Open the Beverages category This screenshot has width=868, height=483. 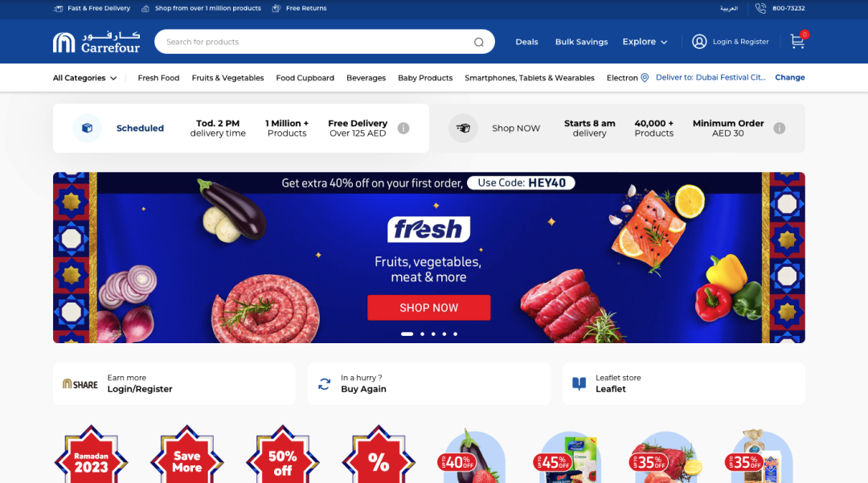[366, 78]
